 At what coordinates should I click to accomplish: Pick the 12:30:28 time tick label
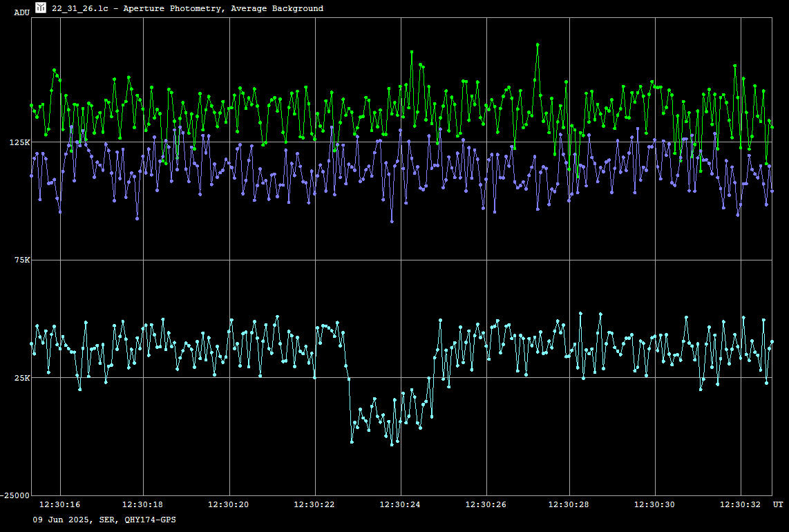[x=569, y=505]
